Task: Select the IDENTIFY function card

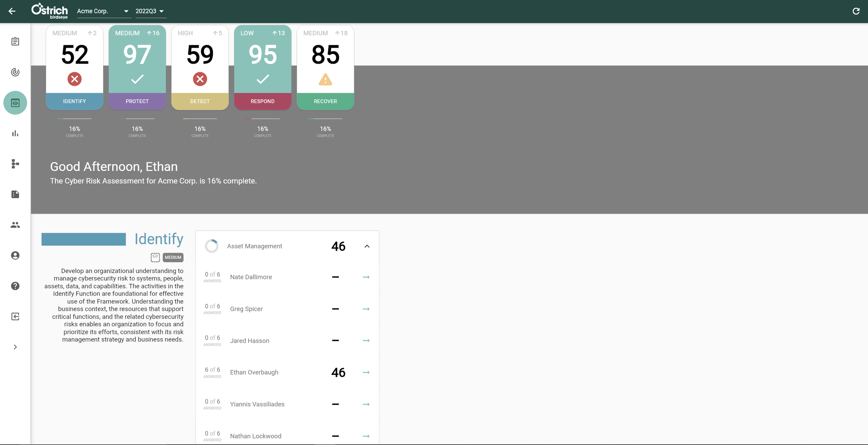Action: point(74,68)
